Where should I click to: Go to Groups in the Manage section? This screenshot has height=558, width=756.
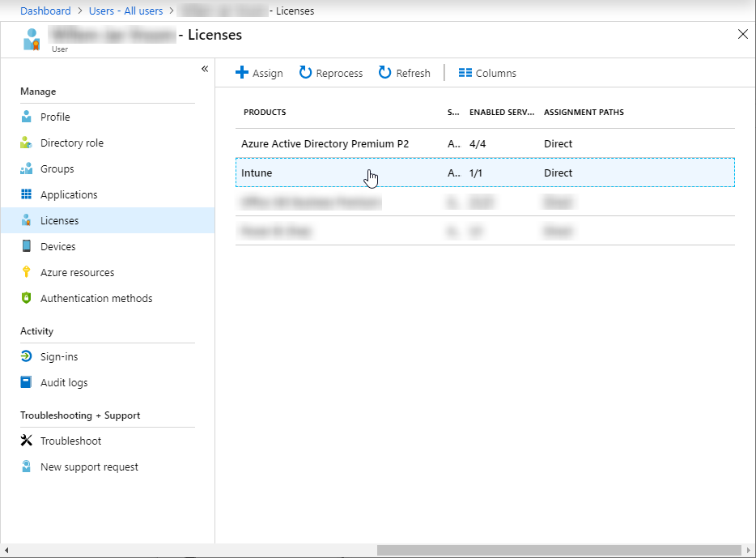(x=57, y=168)
